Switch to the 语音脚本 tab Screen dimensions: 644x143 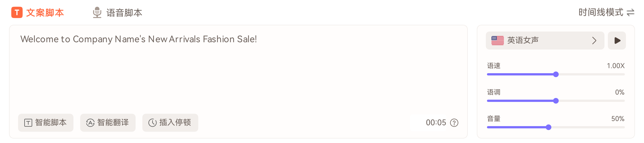(124, 13)
